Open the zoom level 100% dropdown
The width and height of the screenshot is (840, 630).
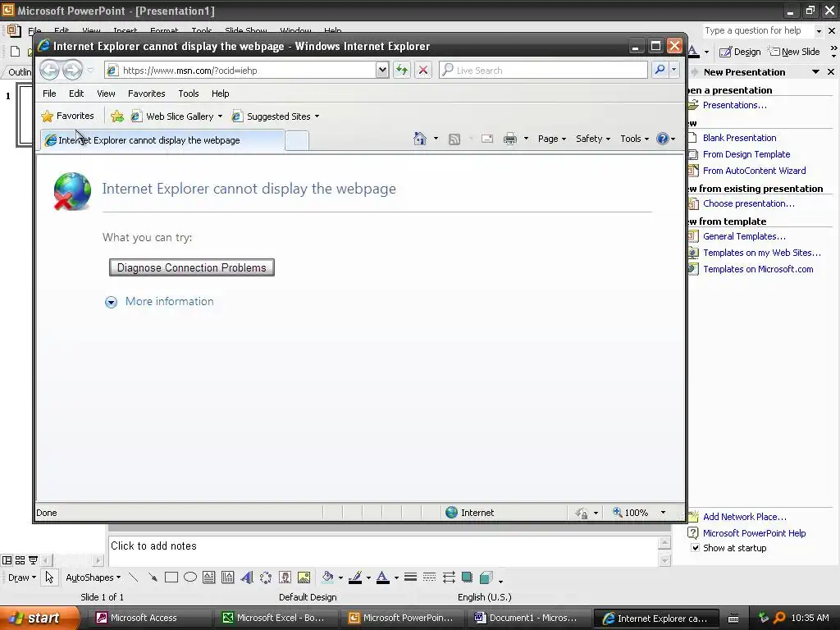tap(663, 513)
